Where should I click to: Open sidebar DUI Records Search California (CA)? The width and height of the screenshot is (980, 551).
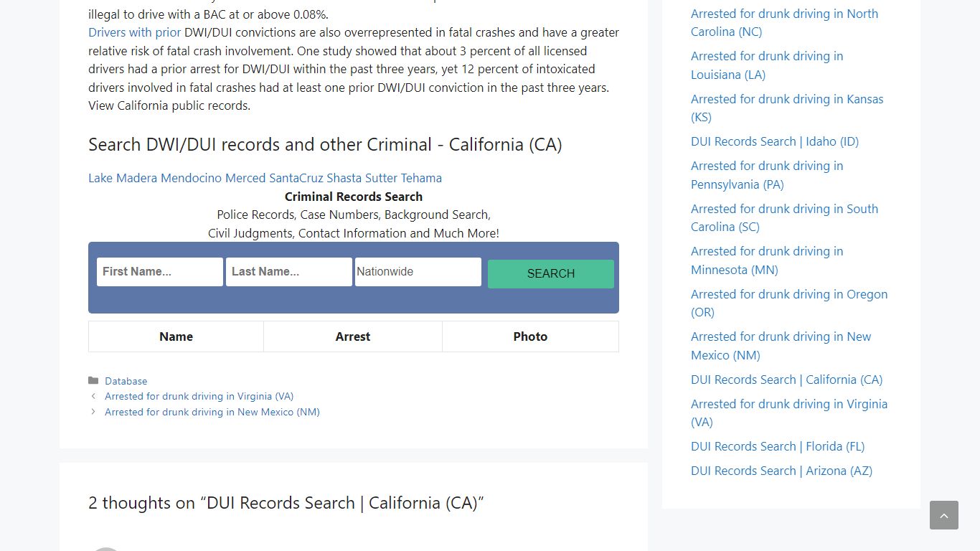(x=786, y=380)
